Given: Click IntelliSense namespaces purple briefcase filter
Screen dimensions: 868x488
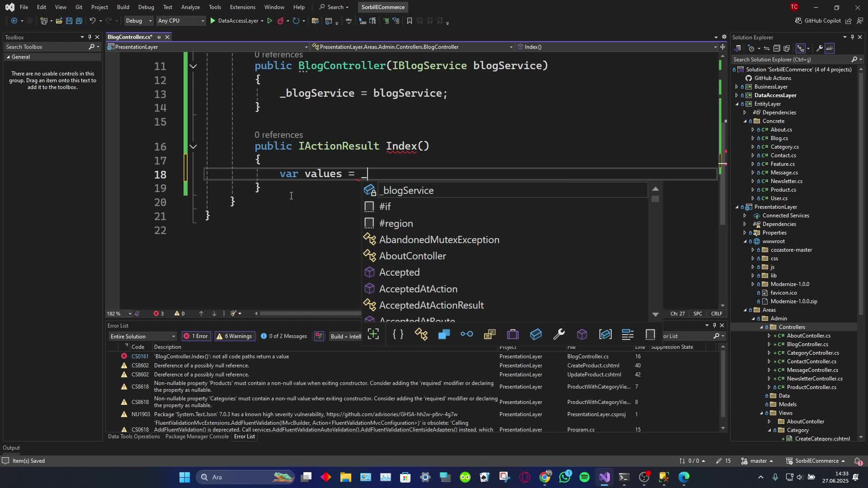Looking at the screenshot, I should (x=513, y=334).
